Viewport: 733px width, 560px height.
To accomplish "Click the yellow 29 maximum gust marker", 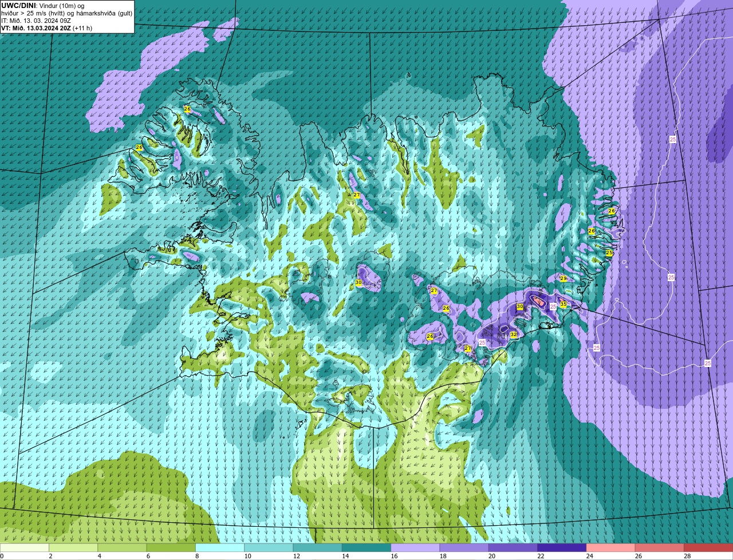I will click(x=563, y=278).
